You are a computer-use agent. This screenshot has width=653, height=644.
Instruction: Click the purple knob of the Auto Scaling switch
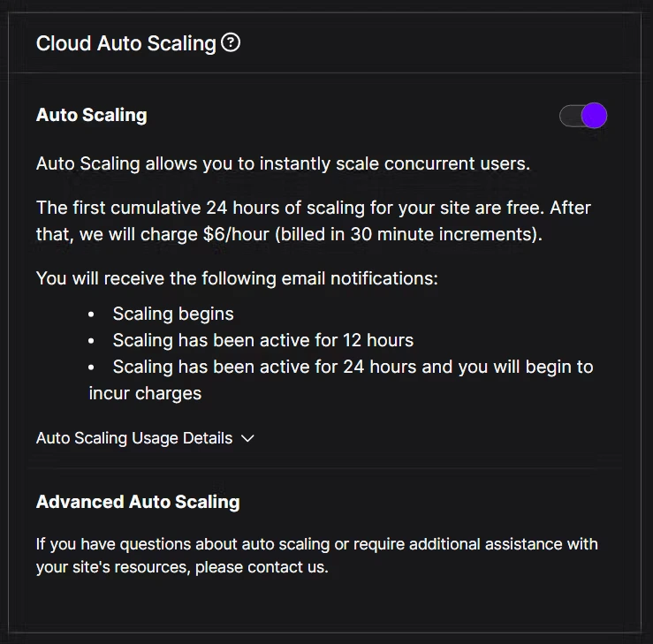tap(594, 116)
